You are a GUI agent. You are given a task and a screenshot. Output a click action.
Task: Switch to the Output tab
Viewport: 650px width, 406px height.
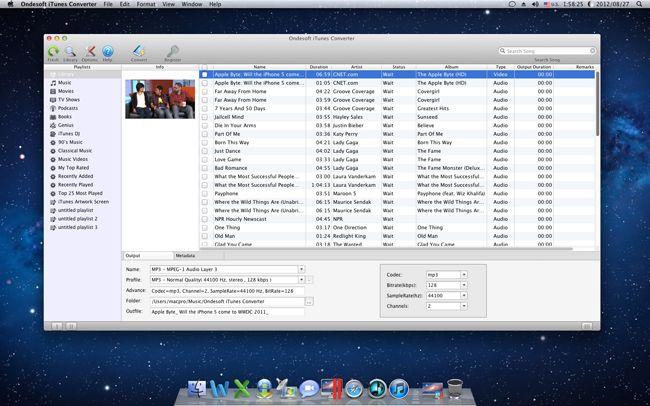(148, 256)
